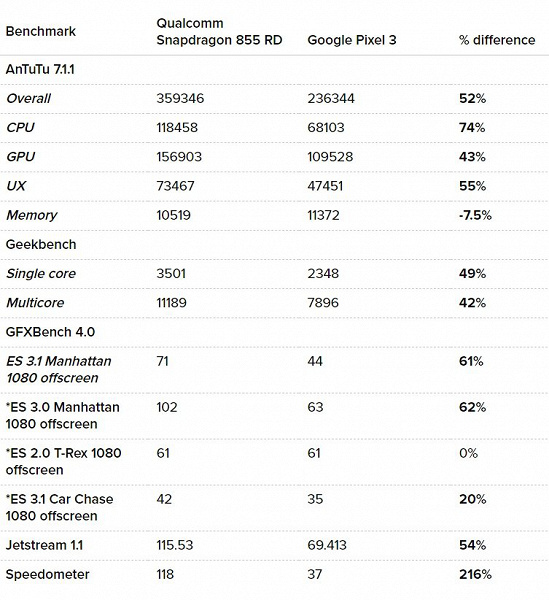
Task: Click the Speedometer 216% difference value
Action: (x=475, y=574)
